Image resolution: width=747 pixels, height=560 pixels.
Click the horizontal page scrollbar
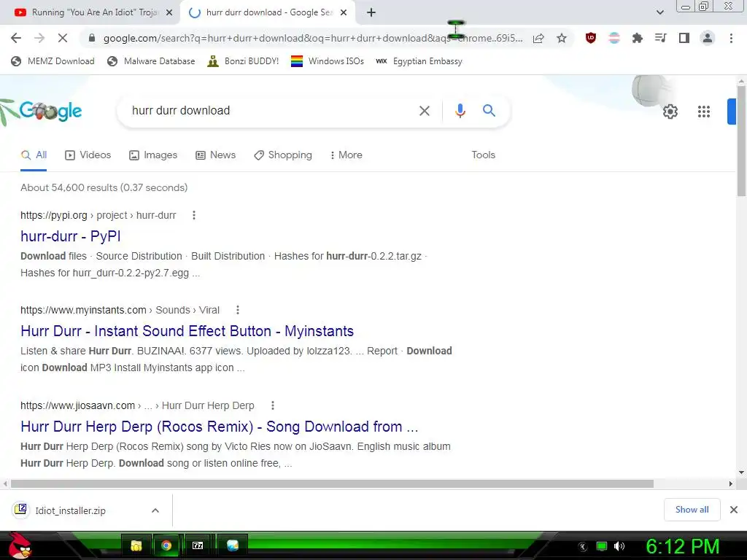point(332,484)
